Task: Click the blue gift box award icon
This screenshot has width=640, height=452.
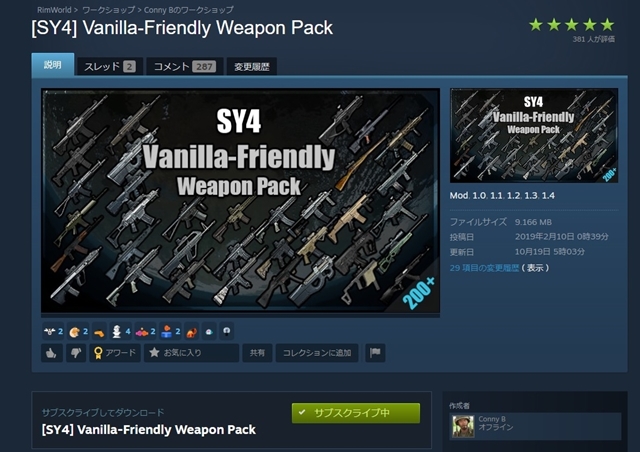Action: [167, 332]
